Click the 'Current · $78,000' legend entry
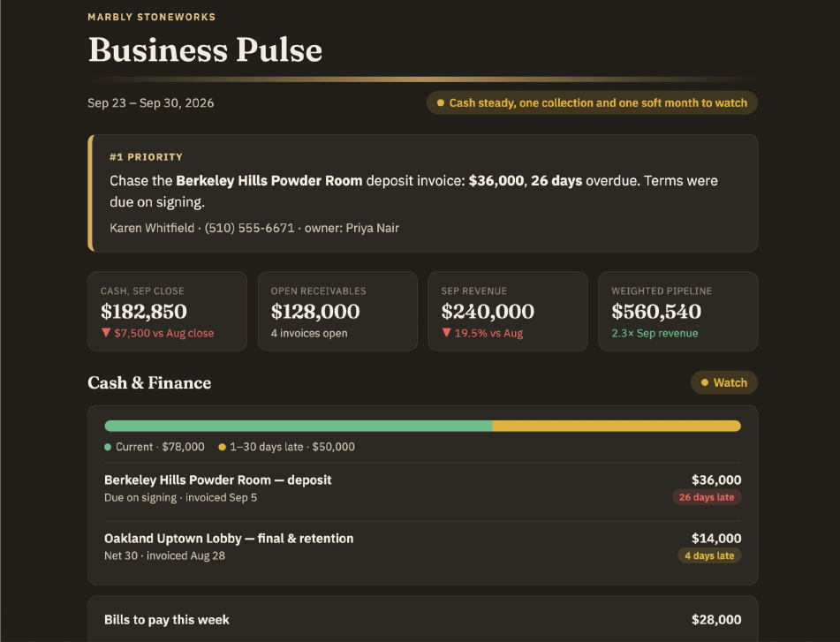Viewport: 840px width, 642px height. point(155,447)
